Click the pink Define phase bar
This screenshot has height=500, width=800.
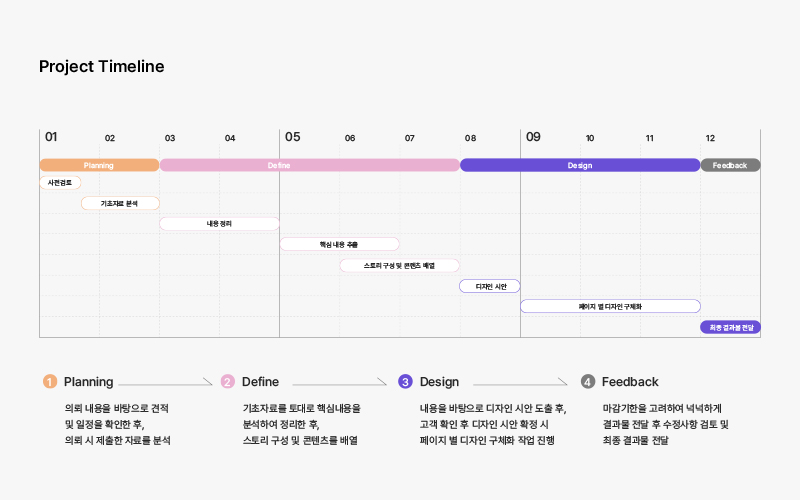(x=310, y=165)
